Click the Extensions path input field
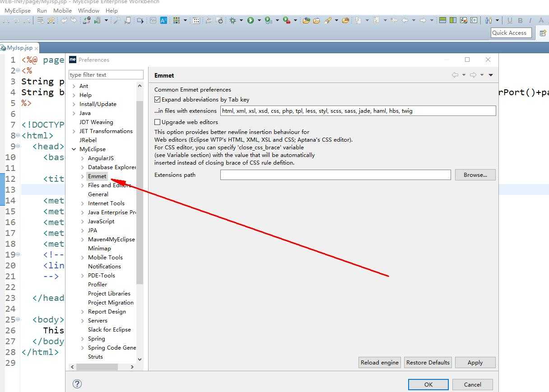 (x=335, y=175)
